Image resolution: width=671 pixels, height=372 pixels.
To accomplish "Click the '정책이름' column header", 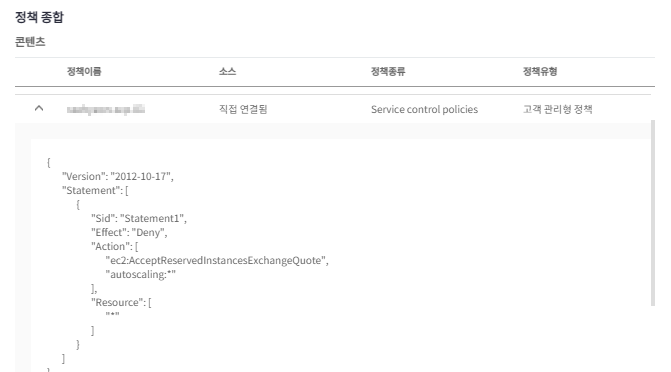I will tap(84, 71).
